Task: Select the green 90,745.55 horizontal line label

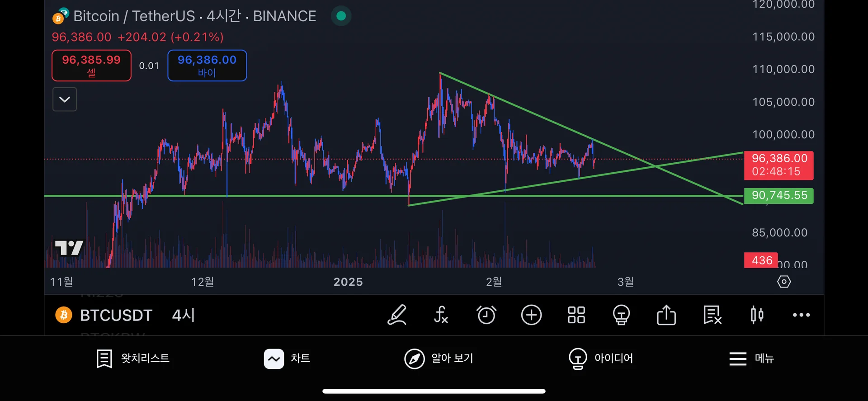Action: (778, 196)
